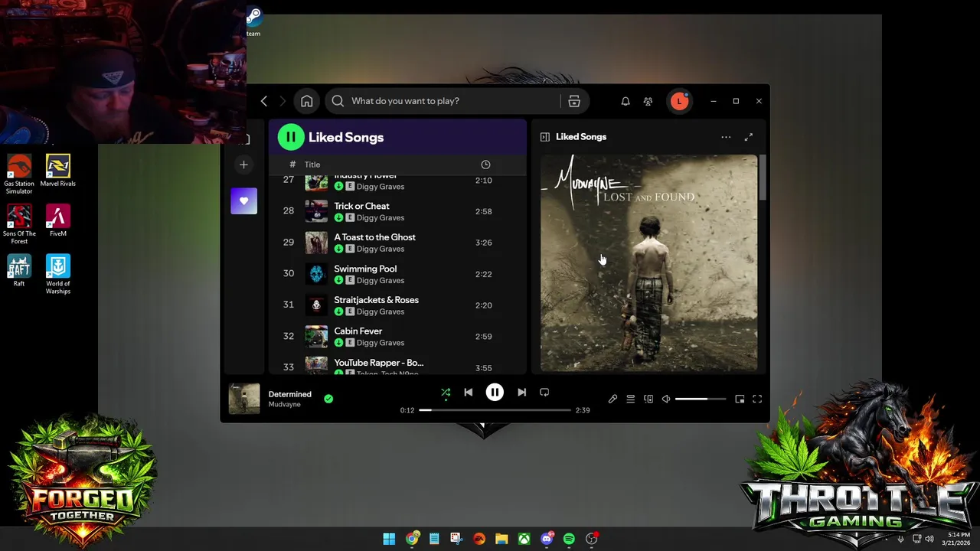Open Diggy Graves artist under Trick or Cheat
980x551 pixels.
click(381, 218)
